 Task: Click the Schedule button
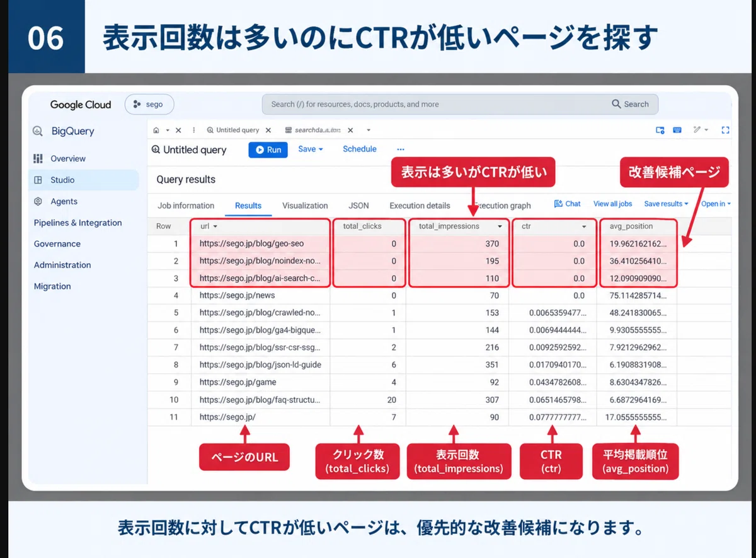[x=360, y=149]
